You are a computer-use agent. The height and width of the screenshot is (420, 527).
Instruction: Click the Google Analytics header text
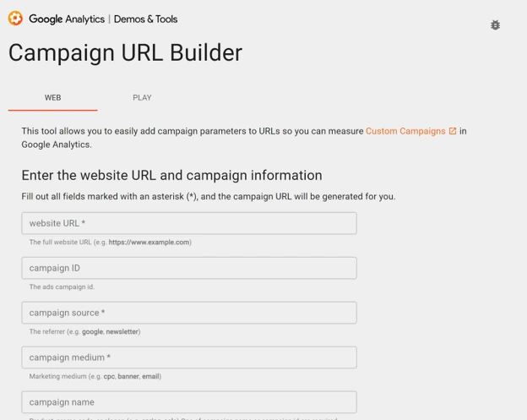[67, 19]
